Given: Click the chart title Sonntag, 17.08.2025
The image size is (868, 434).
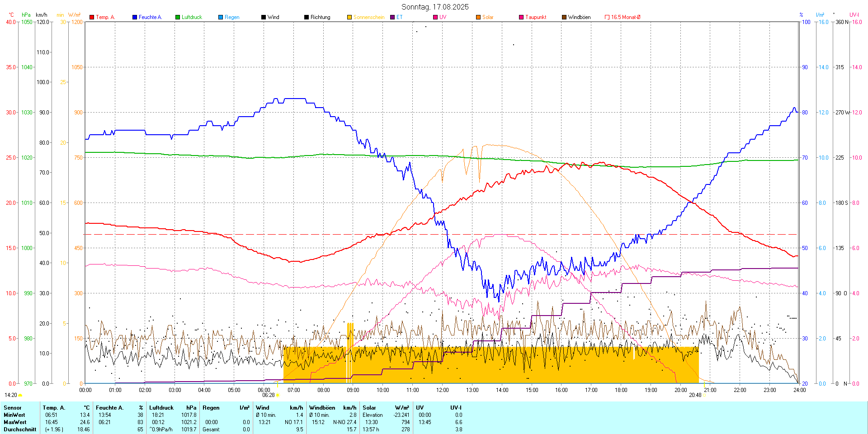Looking at the screenshot, I should (435, 7).
